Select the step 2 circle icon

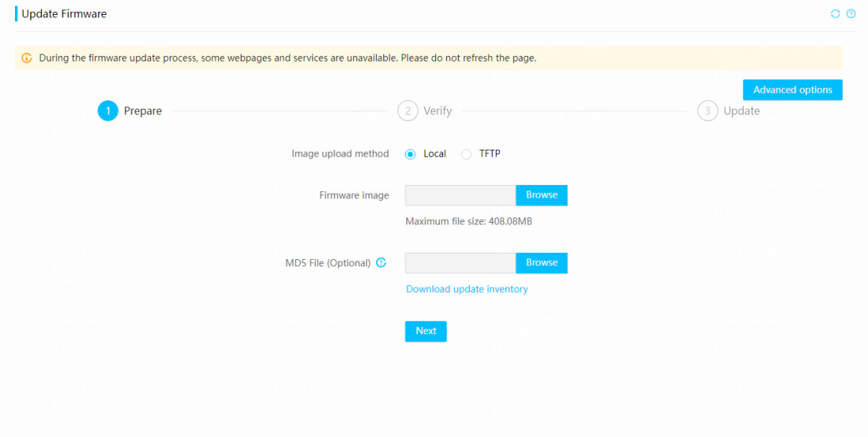point(408,111)
